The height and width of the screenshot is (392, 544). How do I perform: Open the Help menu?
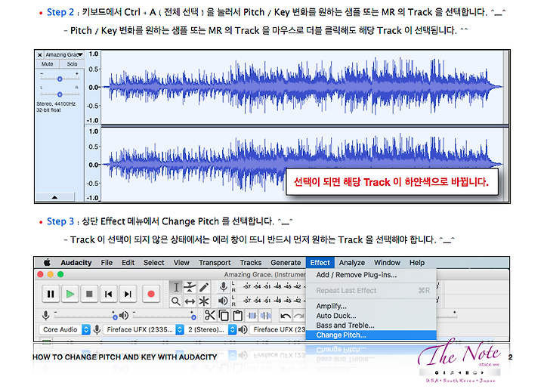(416, 263)
